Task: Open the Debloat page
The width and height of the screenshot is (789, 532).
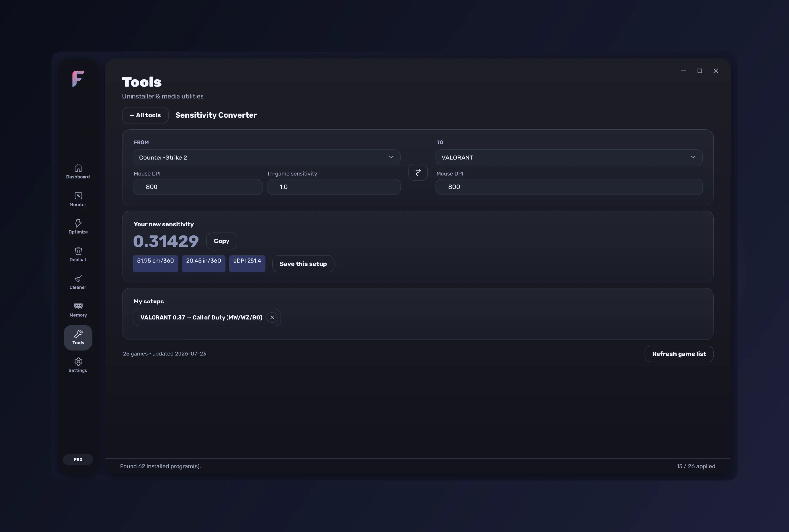Action: [x=78, y=254]
